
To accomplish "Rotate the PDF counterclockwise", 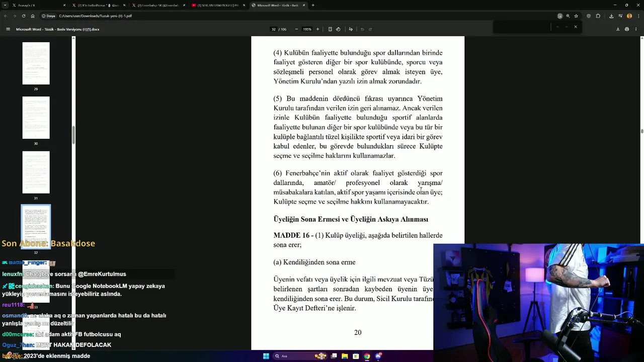I will [338, 29].
